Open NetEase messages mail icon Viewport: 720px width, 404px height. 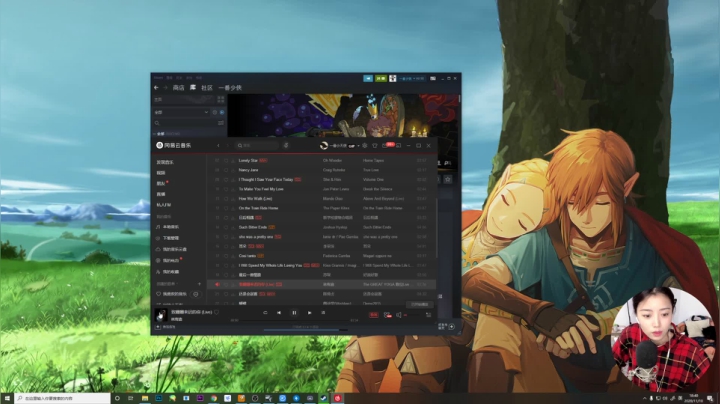click(x=385, y=146)
